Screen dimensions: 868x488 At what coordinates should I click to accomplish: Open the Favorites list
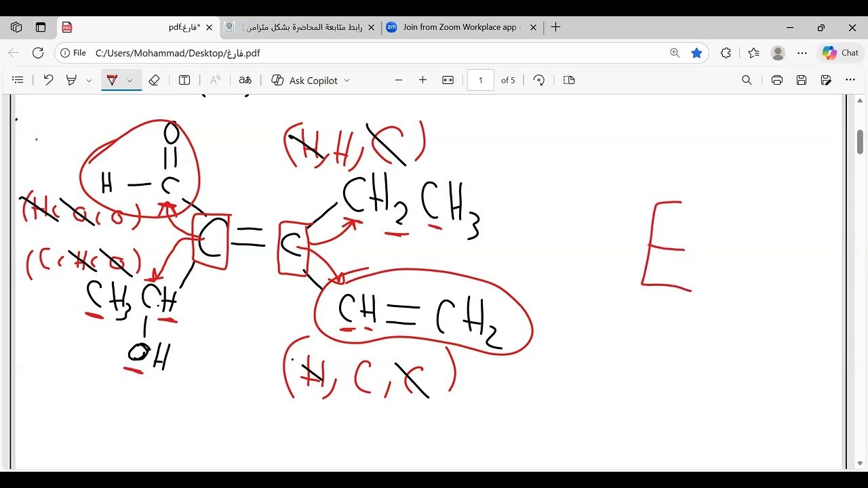tap(753, 53)
